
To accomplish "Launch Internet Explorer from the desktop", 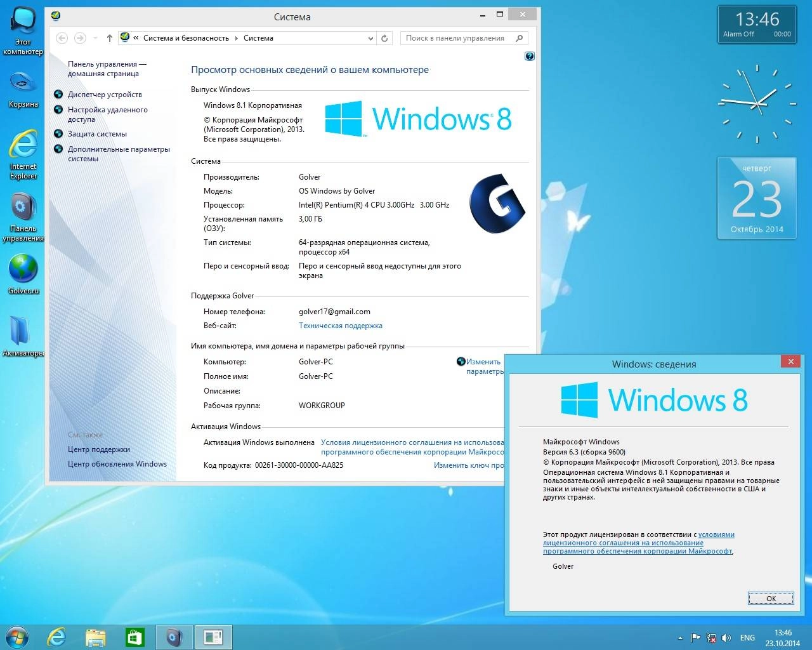I will pos(23,154).
